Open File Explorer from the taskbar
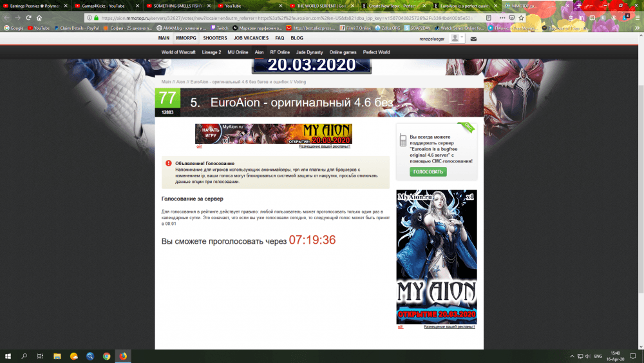This screenshot has height=363, width=644. [x=57, y=356]
